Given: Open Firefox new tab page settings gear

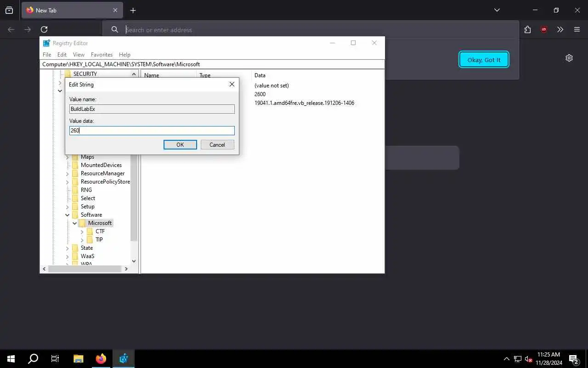Looking at the screenshot, I should (569, 58).
